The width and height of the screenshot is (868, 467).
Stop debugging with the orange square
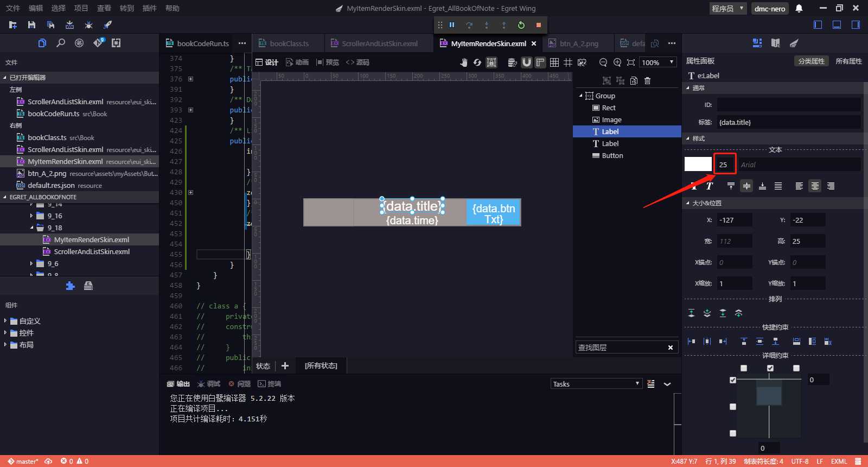coord(539,25)
